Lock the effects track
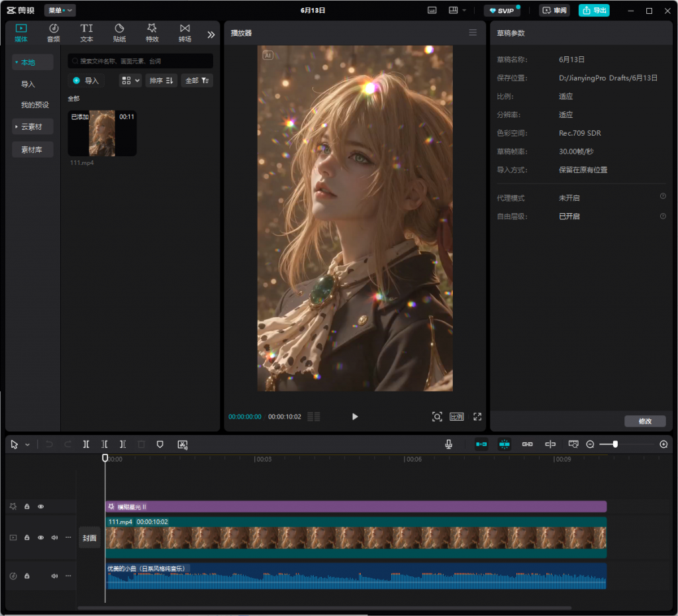Screen dimensions: 678x616 point(26,507)
